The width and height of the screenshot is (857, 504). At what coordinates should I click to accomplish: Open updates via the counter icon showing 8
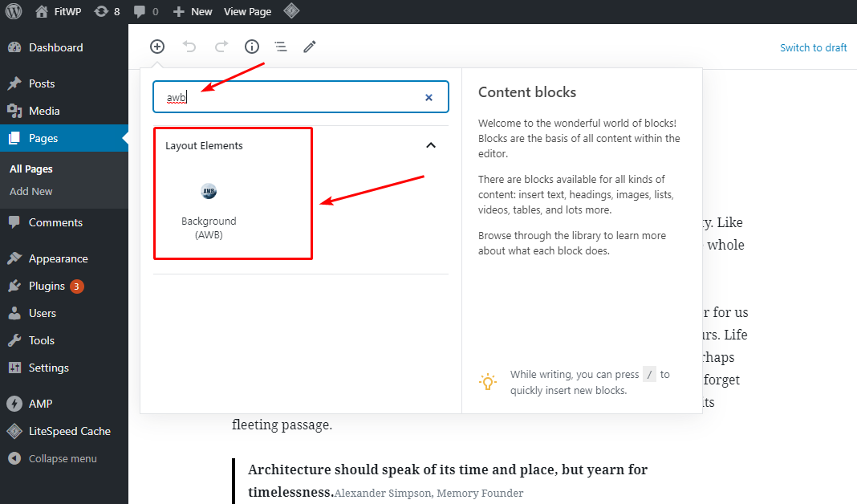(107, 11)
